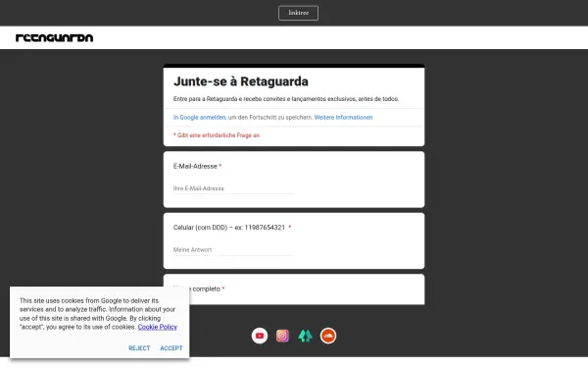Focus the Celular 'Meine Antwort' input field
This screenshot has height=368, width=588.
233,249
